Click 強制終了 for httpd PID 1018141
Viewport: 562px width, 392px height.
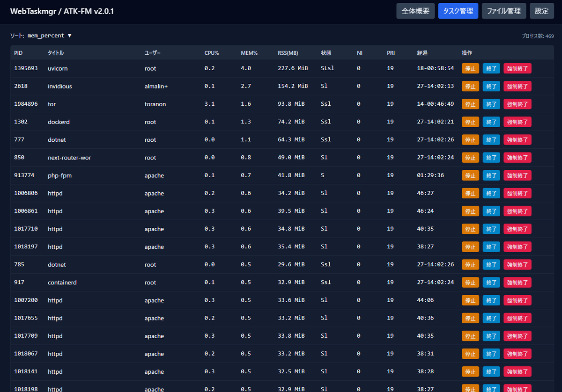(x=518, y=371)
